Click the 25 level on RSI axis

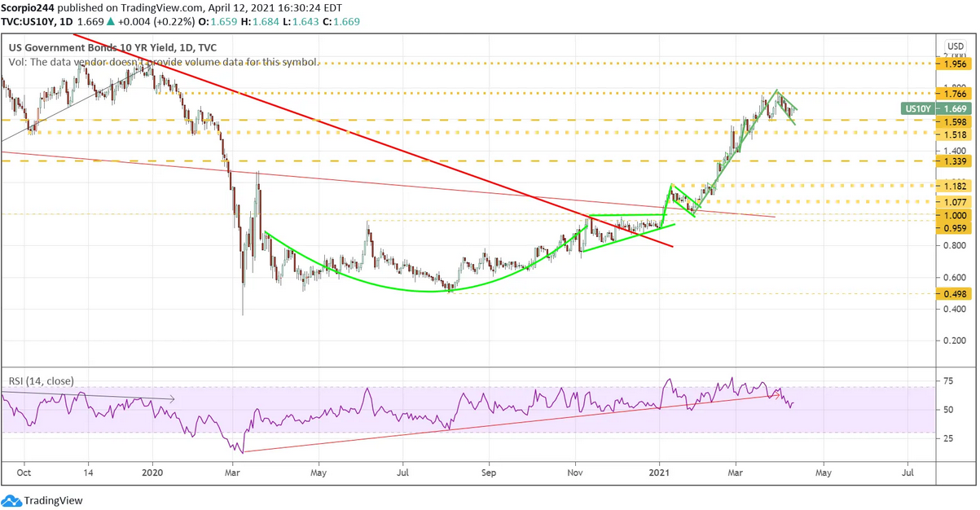coord(949,438)
